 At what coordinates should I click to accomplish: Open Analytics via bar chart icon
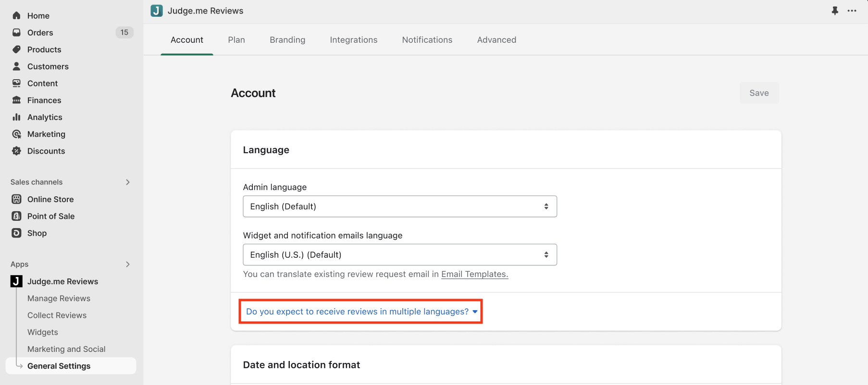coord(16,117)
